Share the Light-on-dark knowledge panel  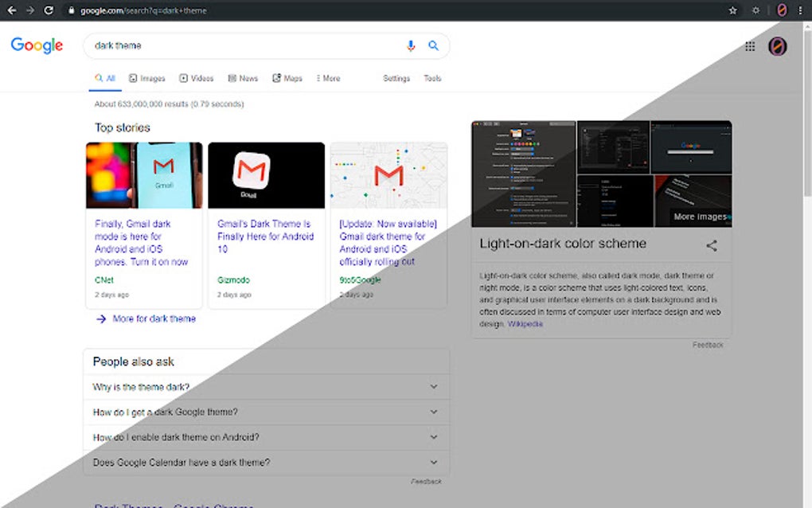[x=712, y=244]
